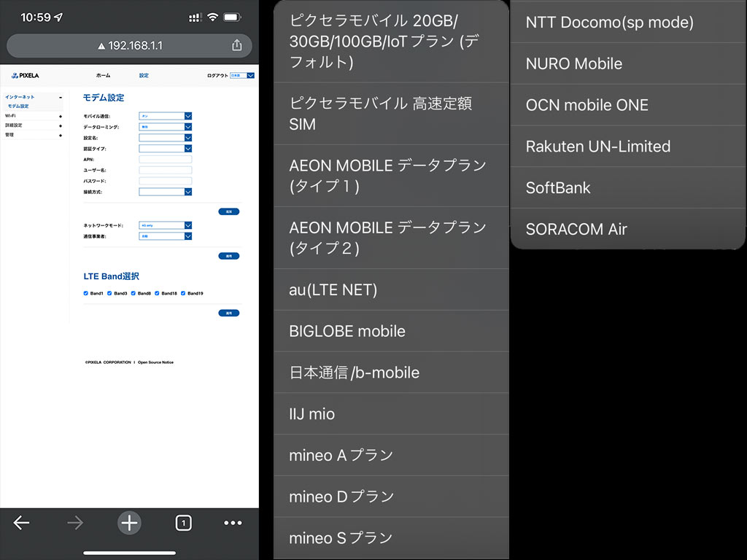The image size is (747, 560).
Task: Tap the not-secure warning icon beside 192.168.1.1
Action: pos(101,46)
